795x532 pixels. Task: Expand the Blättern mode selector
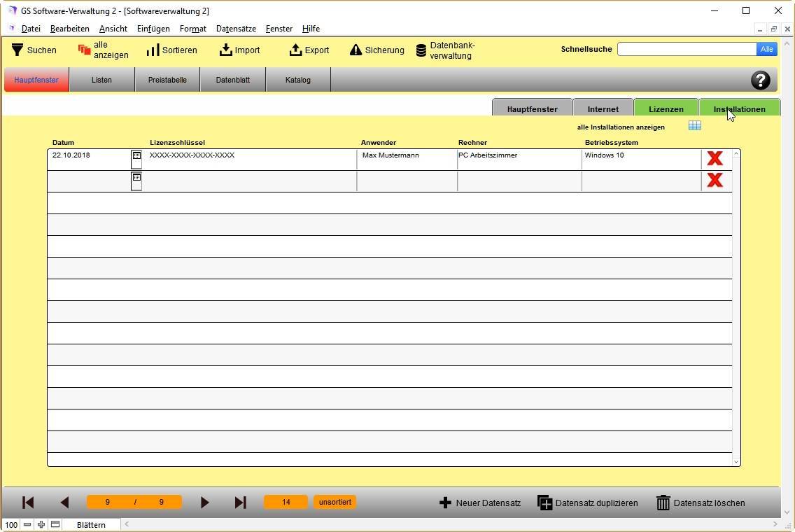pos(91,524)
